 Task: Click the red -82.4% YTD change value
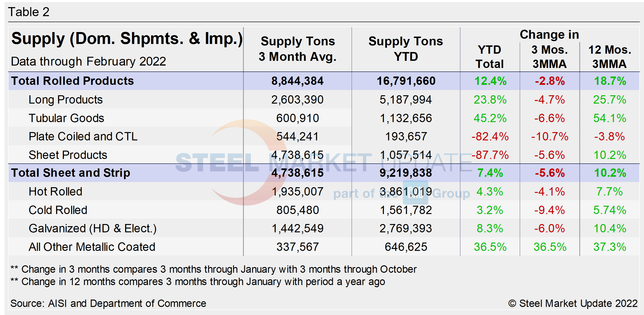click(x=490, y=136)
